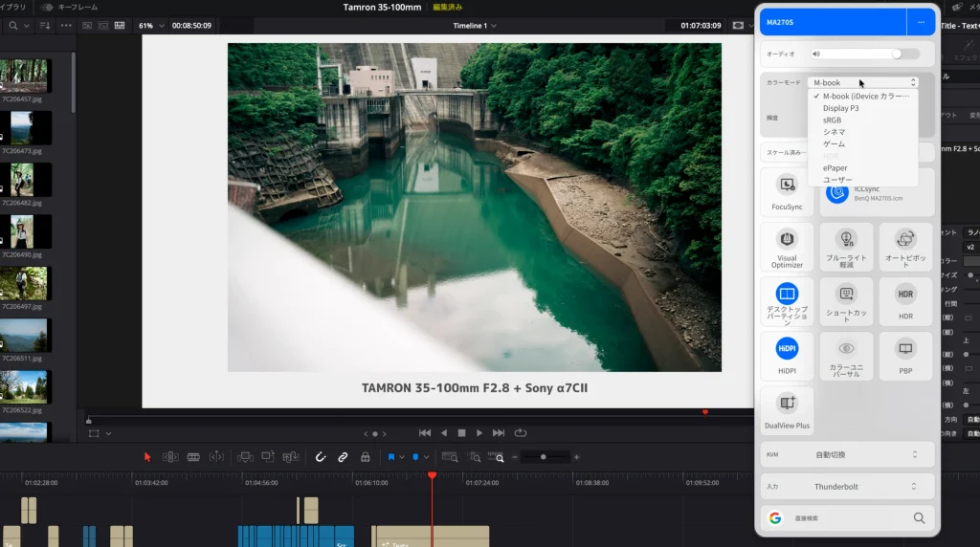Screen dimensions: 980x547
Task: Choose the selection mode arrow tool
Action: [x=147, y=457]
